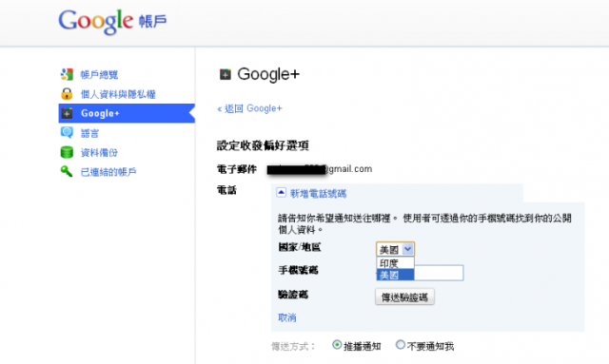Select the 推播通知 radio button
609x364 pixels.
pyautogui.click(x=337, y=345)
